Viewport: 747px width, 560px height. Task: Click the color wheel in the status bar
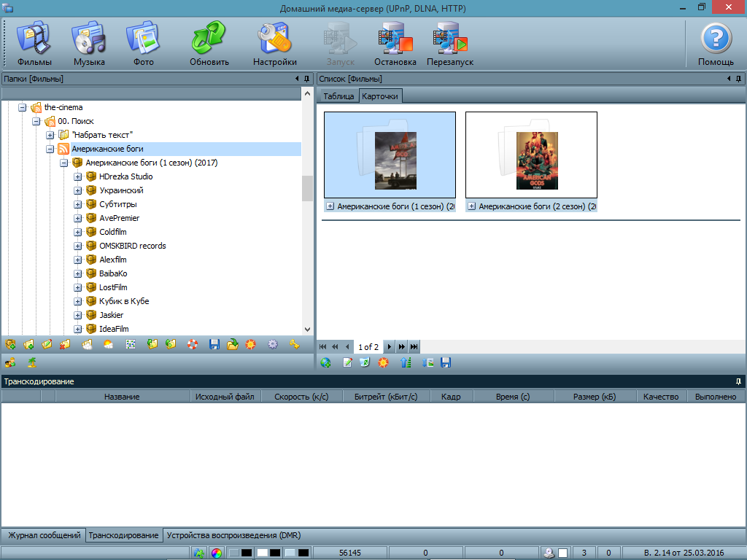216,553
